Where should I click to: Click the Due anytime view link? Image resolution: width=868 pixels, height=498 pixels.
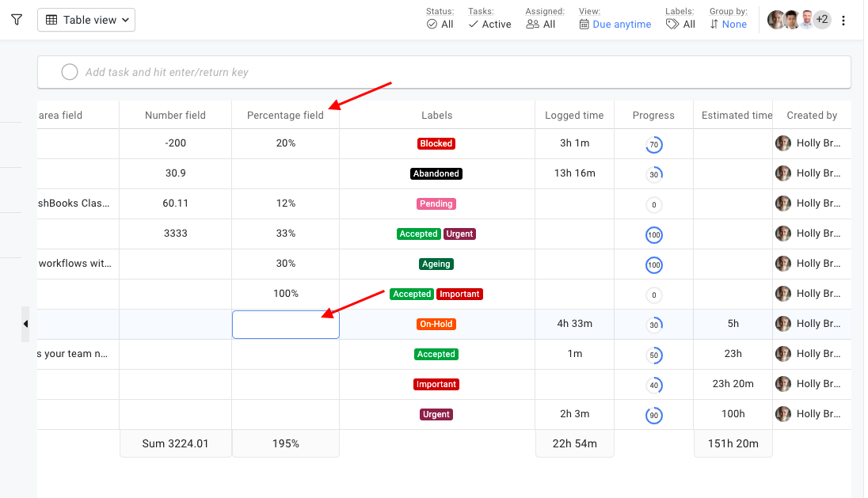(x=615, y=25)
